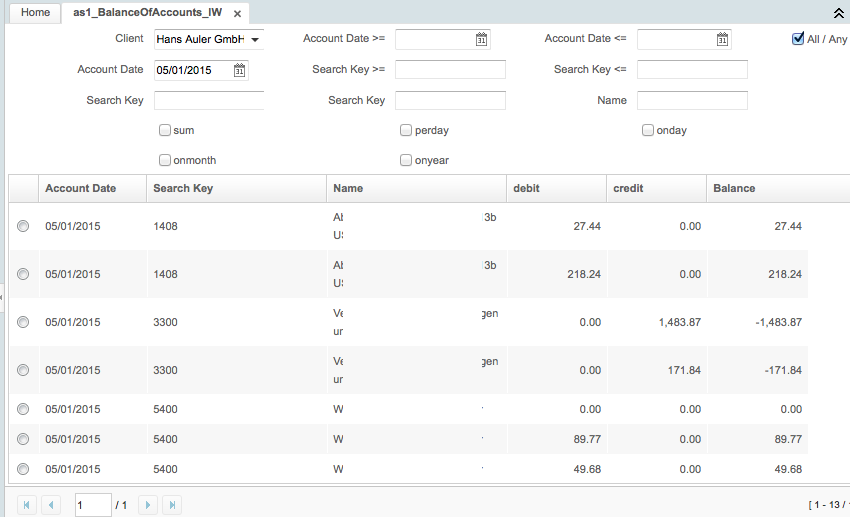This screenshot has width=850, height=517.
Task: Select the as1_BalanceOfAccounts_IW tab
Action: click(x=146, y=13)
